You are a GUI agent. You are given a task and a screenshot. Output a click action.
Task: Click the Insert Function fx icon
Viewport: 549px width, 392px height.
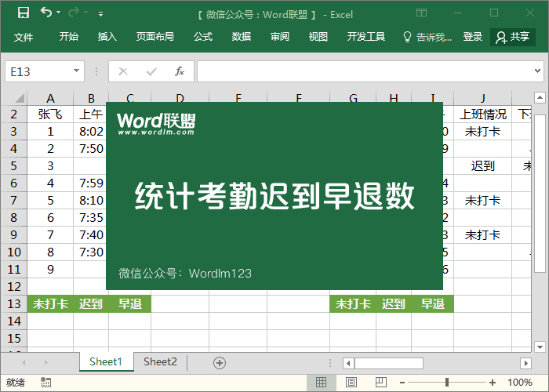[179, 71]
